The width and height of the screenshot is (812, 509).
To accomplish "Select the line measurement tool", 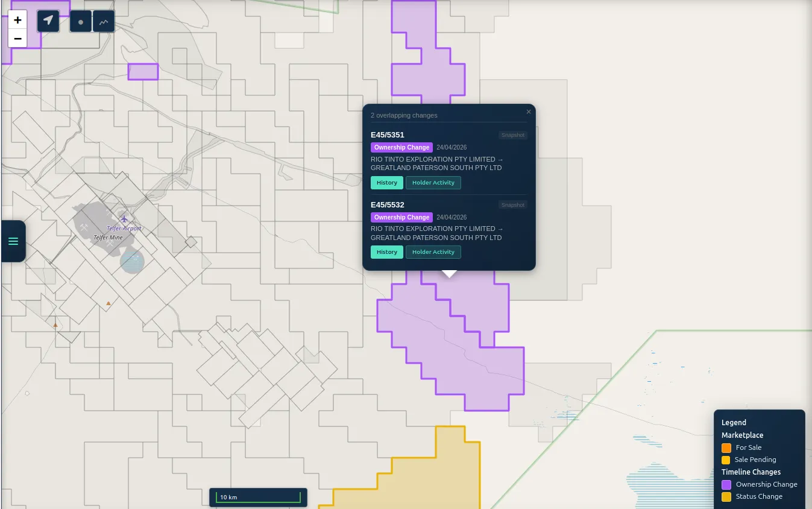I will tap(104, 22).
